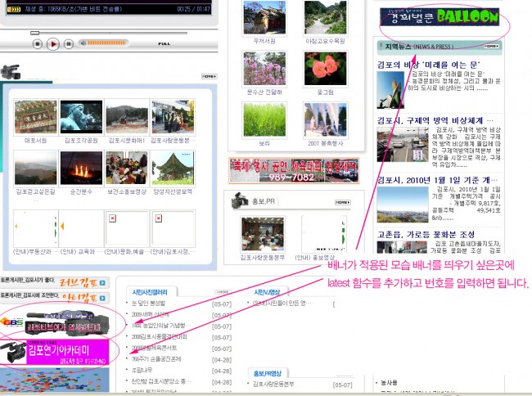Open the skyline photo beside the 2010년 story
The width and height of the screenshot is (532, 396).
coord(403,205)
